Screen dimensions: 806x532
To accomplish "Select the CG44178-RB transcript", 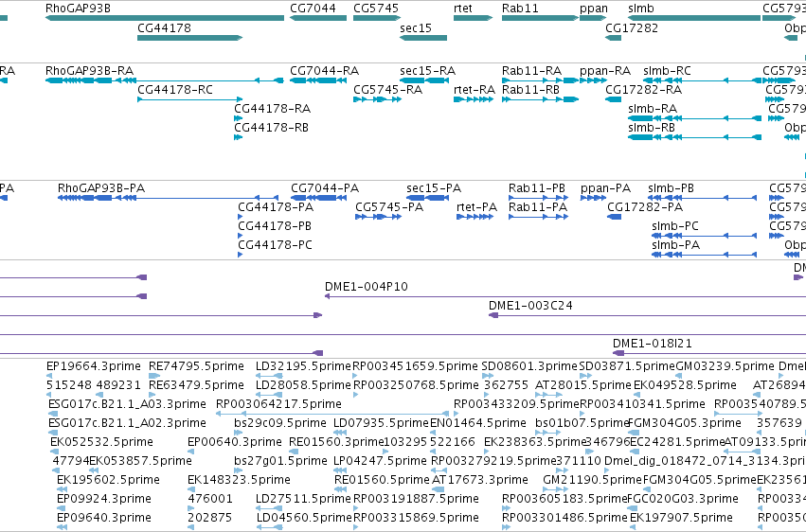I will click(238, 137).
